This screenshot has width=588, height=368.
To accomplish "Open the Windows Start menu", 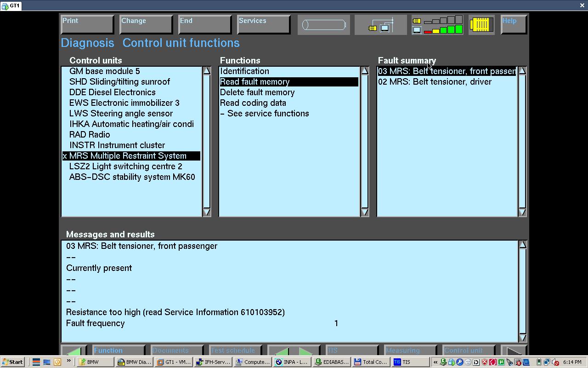I will point(12,362).
